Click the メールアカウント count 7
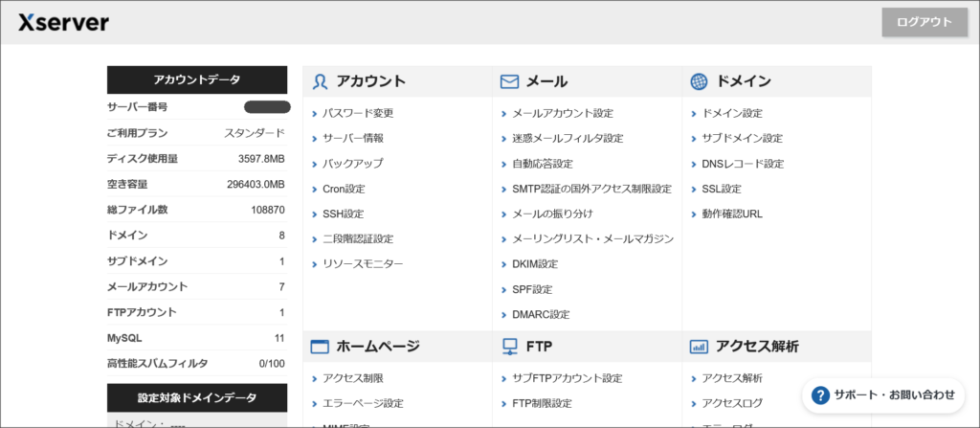This screenshot has width=980, height=428. point(282,286)
